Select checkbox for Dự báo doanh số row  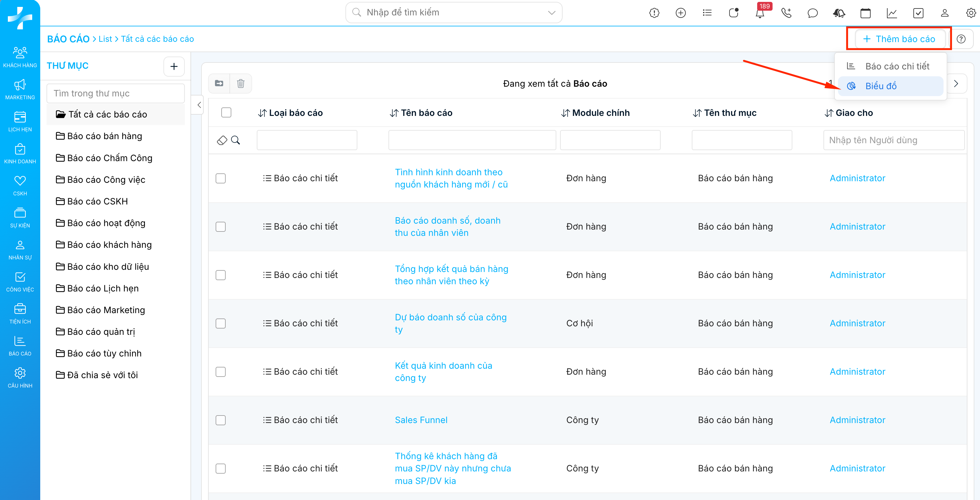point(221,323)
